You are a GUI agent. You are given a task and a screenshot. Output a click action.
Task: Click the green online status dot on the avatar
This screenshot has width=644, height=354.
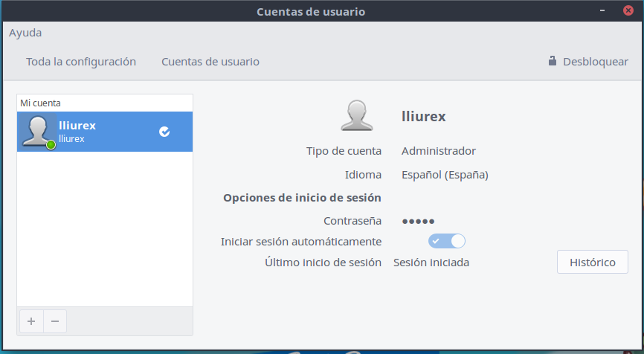coord(51,144)
